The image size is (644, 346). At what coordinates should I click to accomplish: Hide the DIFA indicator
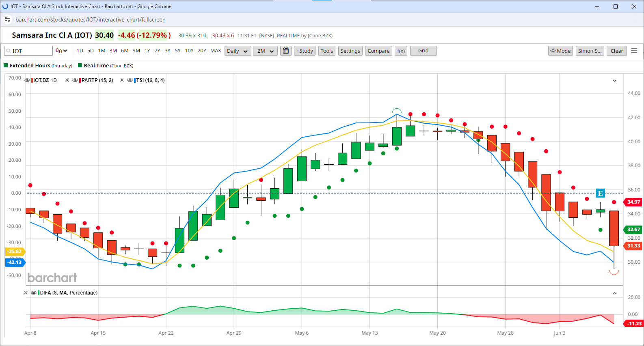pos(34,293)
